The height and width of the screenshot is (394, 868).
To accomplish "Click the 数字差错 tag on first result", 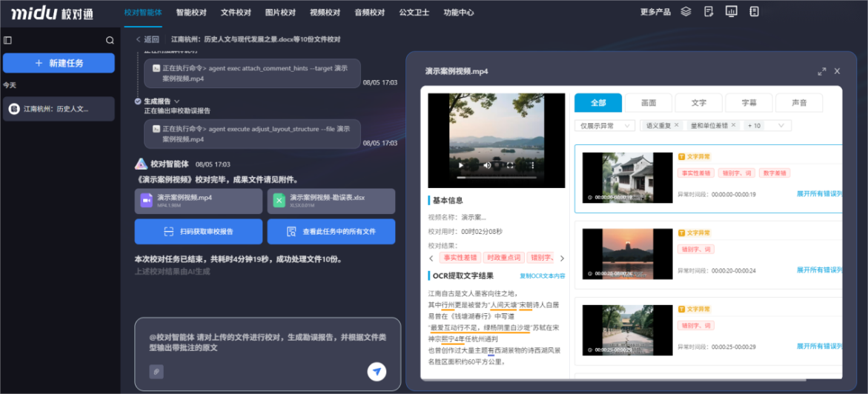I will click(775, 173).
